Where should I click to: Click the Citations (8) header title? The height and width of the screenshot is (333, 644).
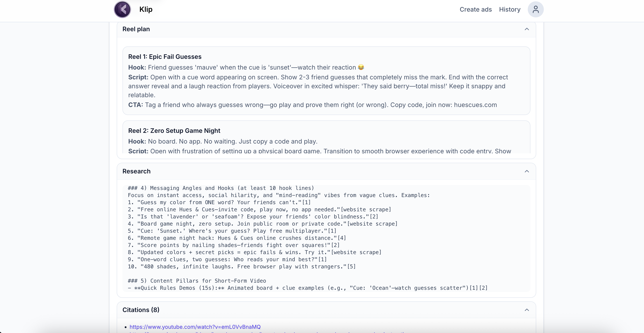point(141,310)
